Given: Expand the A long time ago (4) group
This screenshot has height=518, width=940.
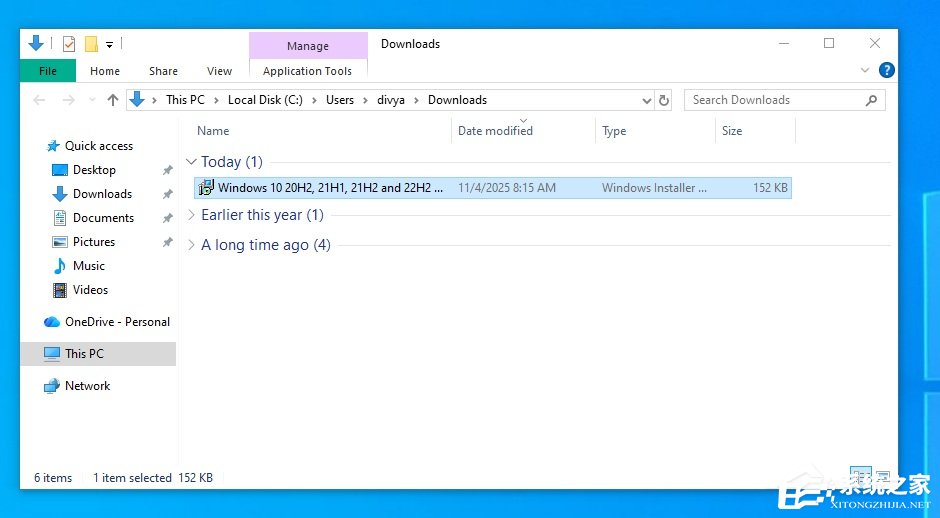Looking at the screenshot, I should click(191, 245).
